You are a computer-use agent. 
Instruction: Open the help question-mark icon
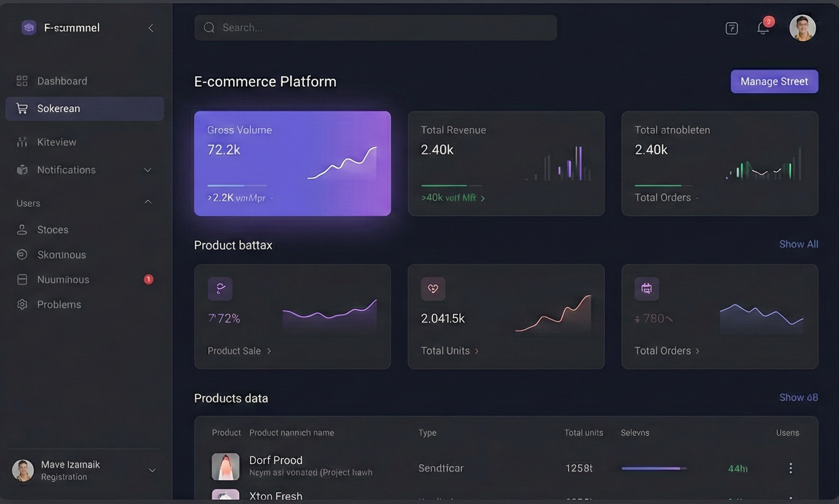(x=732, y=28)
